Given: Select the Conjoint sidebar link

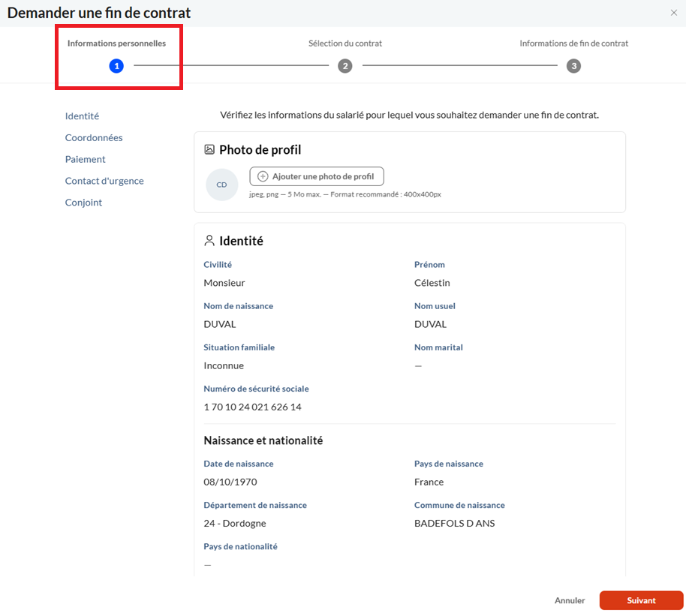Looking at the screenshot, I should point(83,203).
